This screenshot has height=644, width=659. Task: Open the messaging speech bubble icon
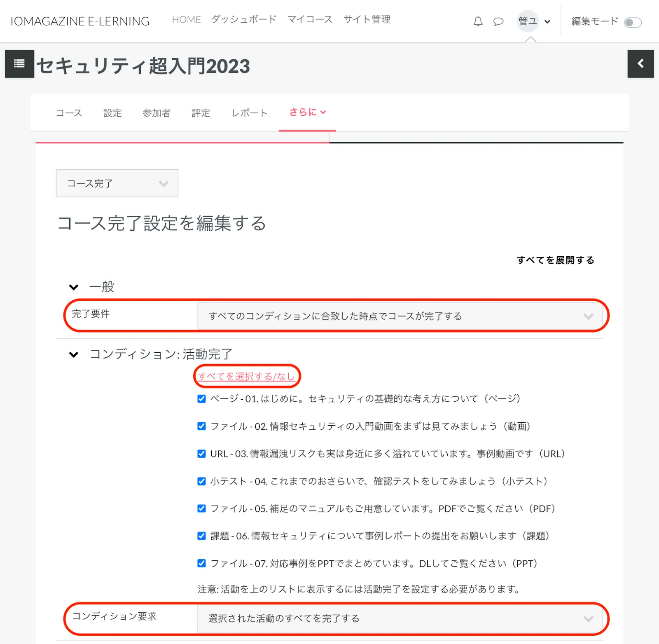tap(498, 21)
